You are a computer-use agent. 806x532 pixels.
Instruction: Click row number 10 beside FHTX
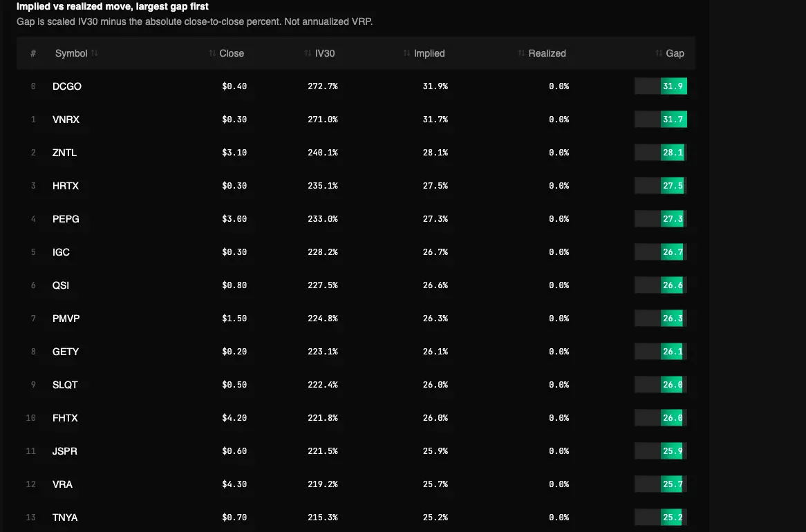pyautogui.click(x=31, y=418)
